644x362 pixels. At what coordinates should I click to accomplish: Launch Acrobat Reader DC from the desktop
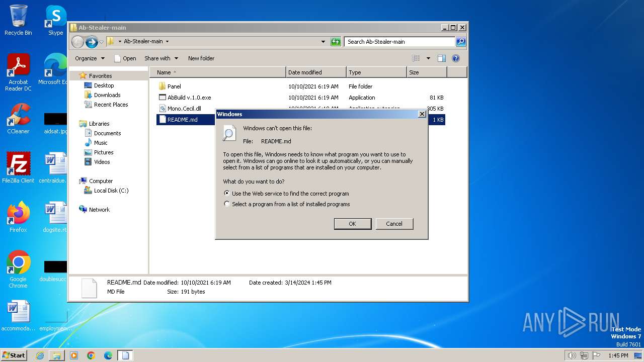[18, 72]
